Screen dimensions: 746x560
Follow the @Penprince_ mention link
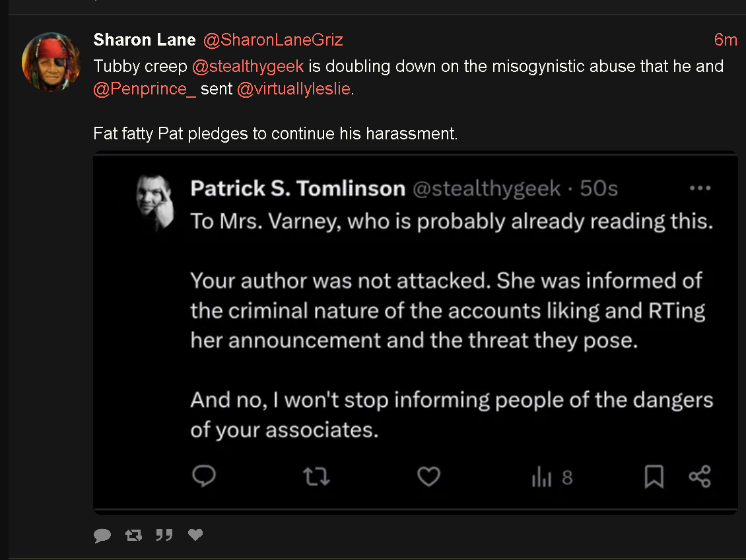[x=145, y=89]
